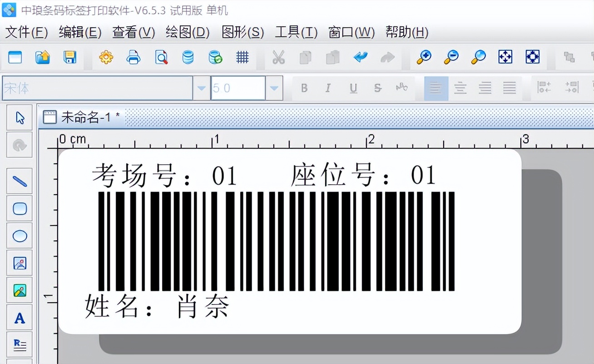This screenshot has width=594, height=364.
Task: Open an existing file via folder icon
Action: (42, 57)
